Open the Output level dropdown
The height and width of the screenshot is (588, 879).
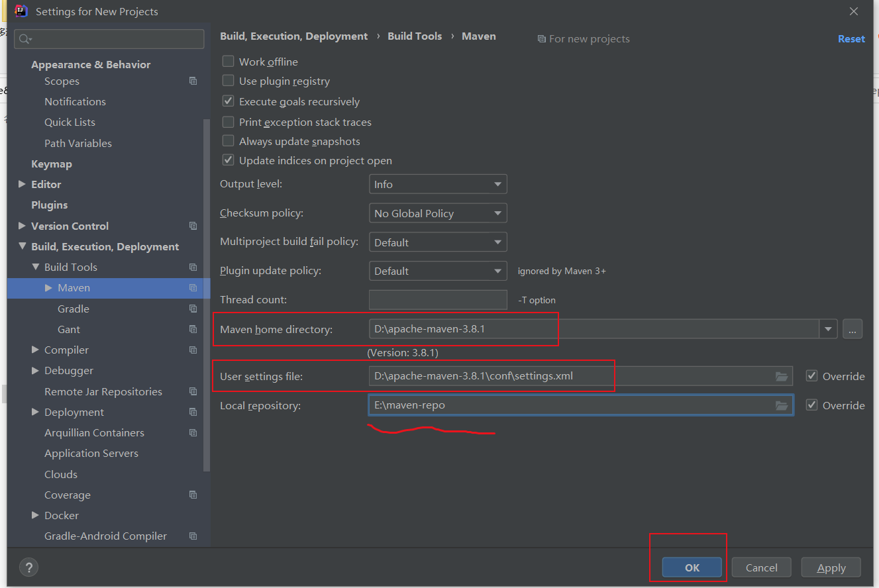click(438, 184)
